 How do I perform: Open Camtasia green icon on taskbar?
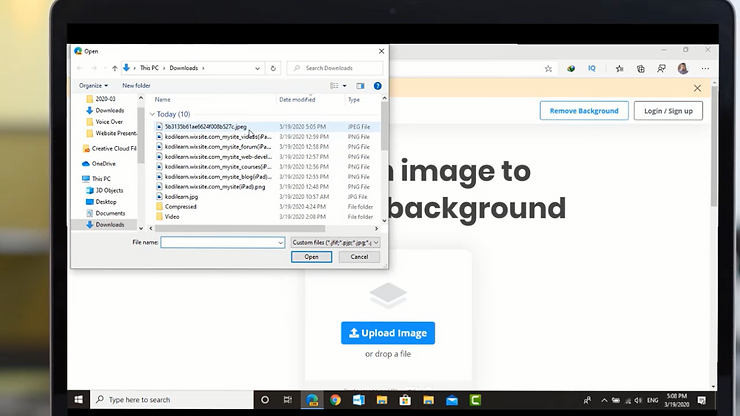[475, 400]
